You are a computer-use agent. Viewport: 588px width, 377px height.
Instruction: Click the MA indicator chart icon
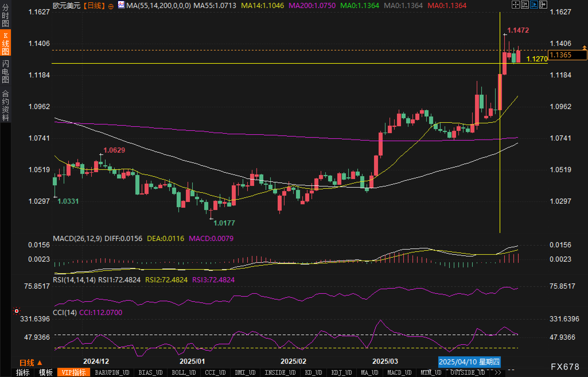pos(121,5)
